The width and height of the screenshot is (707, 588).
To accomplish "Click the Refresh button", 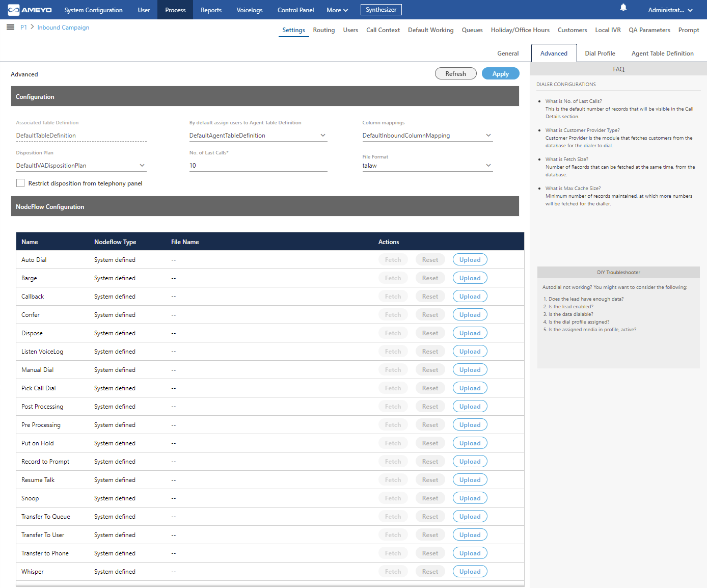I will (456, 73).
